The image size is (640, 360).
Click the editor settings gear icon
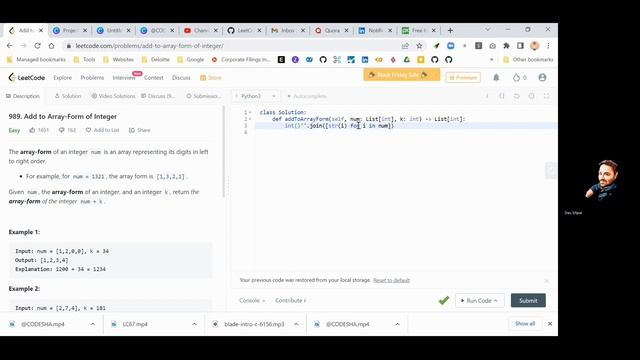pyautogui.click(x=531, y=96)
